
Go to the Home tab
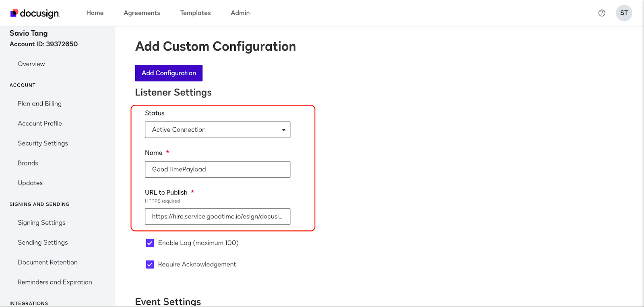click(95, 13)
